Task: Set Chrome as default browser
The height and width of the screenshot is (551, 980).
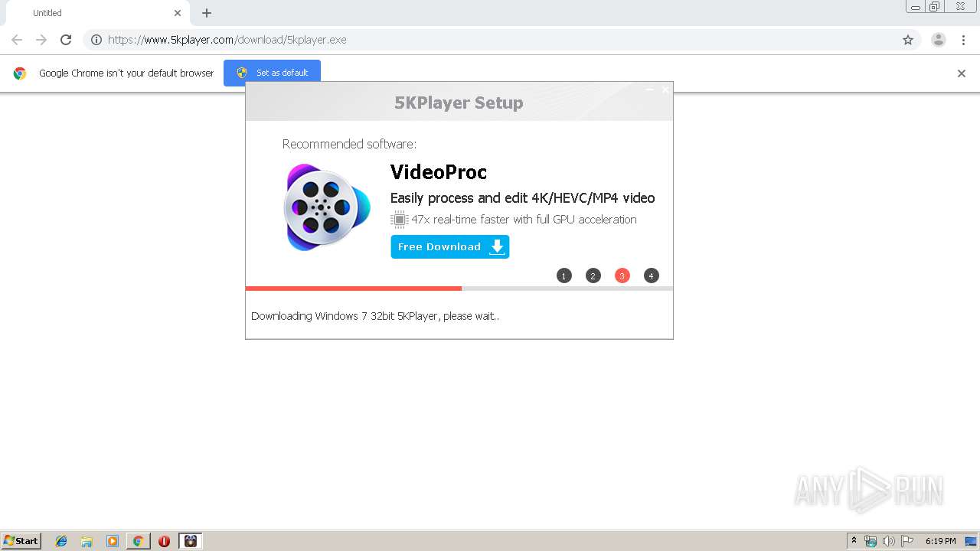Action: click(x=272, y=73)
